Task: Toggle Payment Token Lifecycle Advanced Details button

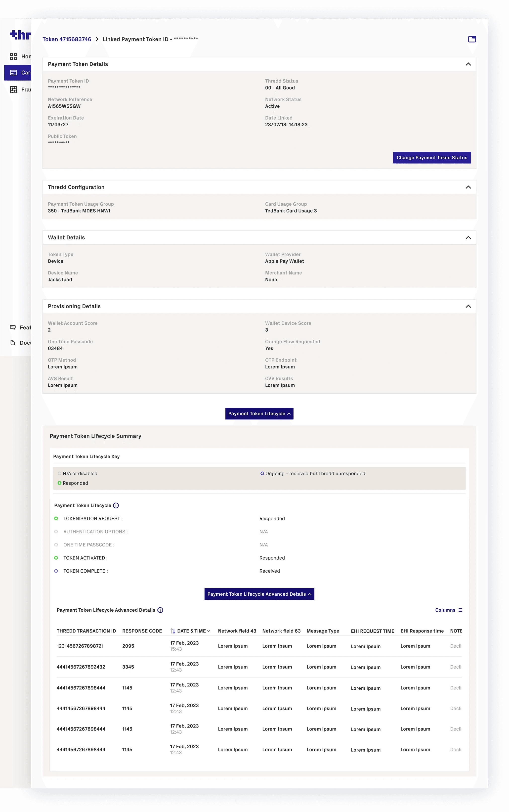Action: click(259, 594)
